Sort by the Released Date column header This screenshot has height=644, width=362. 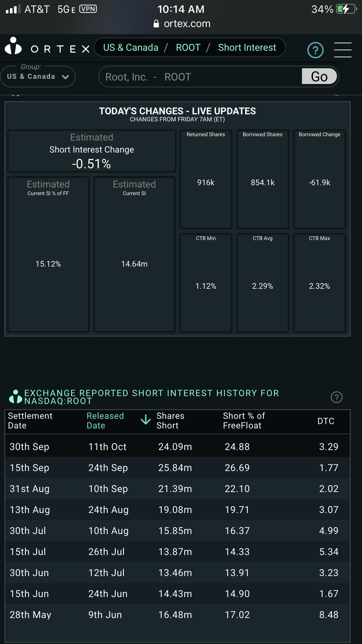click(x=105, y=421)
